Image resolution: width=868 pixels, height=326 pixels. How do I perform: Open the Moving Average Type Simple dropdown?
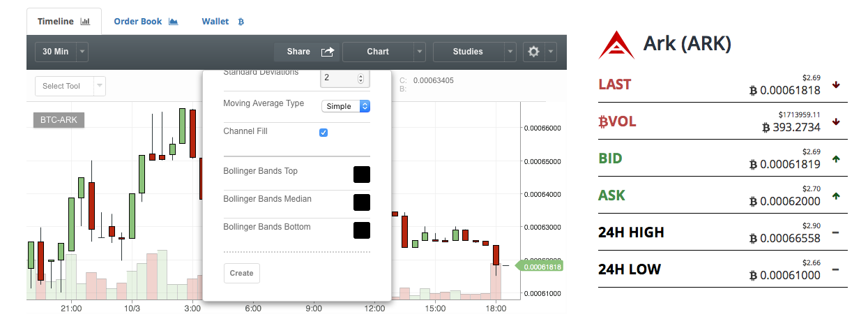[346, 106]
